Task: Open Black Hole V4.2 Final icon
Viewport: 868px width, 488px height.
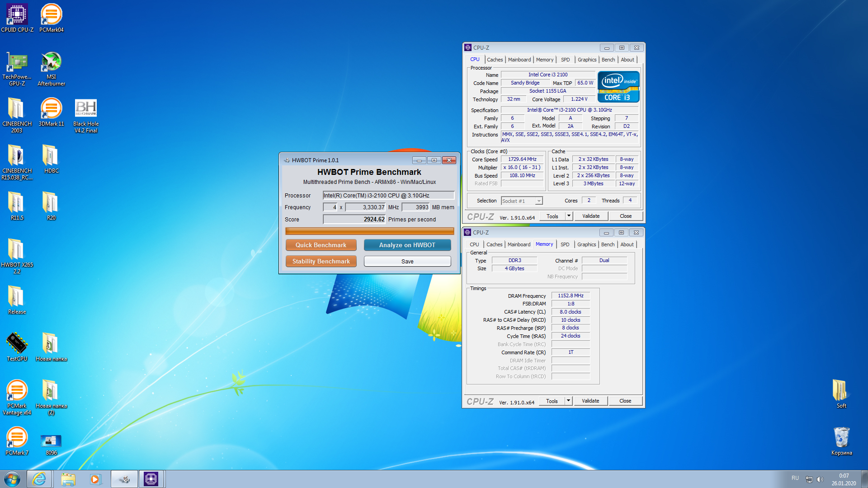Action: [86, 116]
